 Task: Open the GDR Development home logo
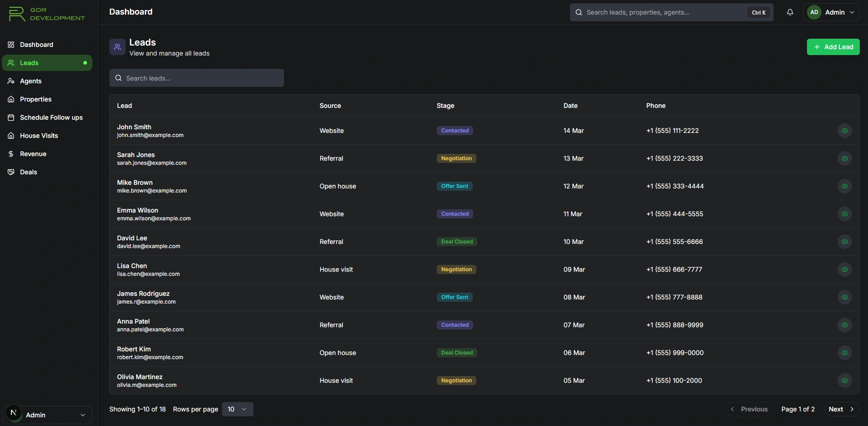click(x=46, y=13)
